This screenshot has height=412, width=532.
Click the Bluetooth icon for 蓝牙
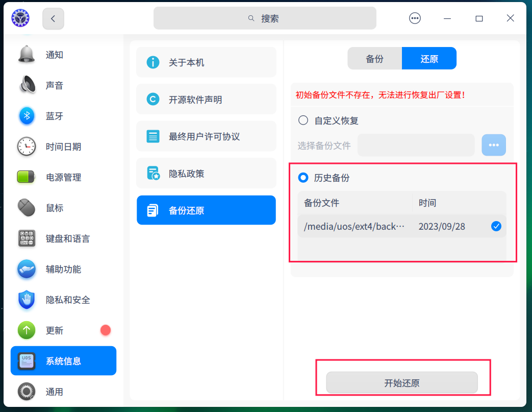[x=27, y=116]
